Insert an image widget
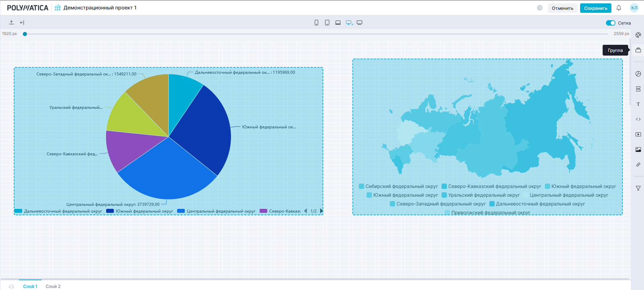The image size is (644, 290). 638,150
